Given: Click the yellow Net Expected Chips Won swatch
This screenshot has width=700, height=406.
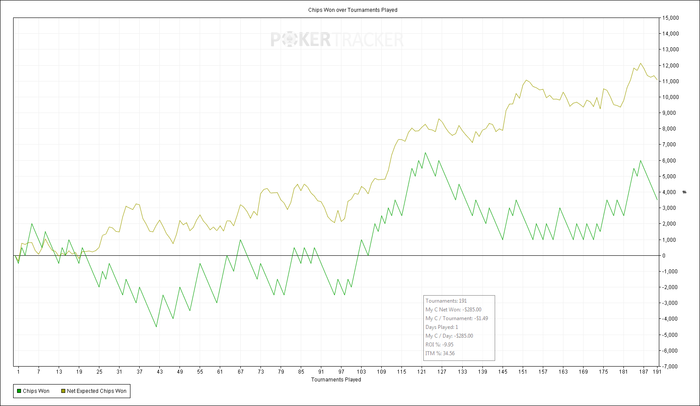Looking at the screenshot, I should [x=63, y=391].
